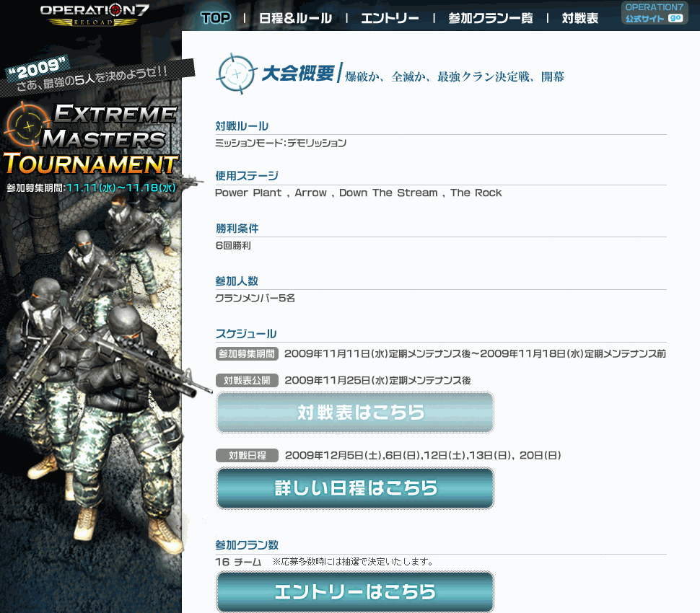Click the スケジュール section heading
The width and height of the screenshot is (700, 613).
[246, 334]
